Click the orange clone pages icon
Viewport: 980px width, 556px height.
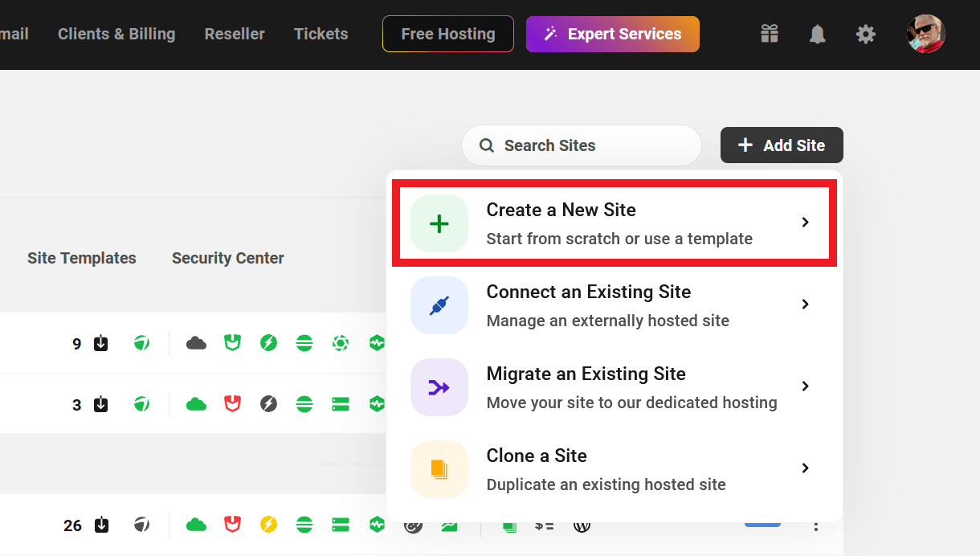pyautogui.click(x=439, y=469)
